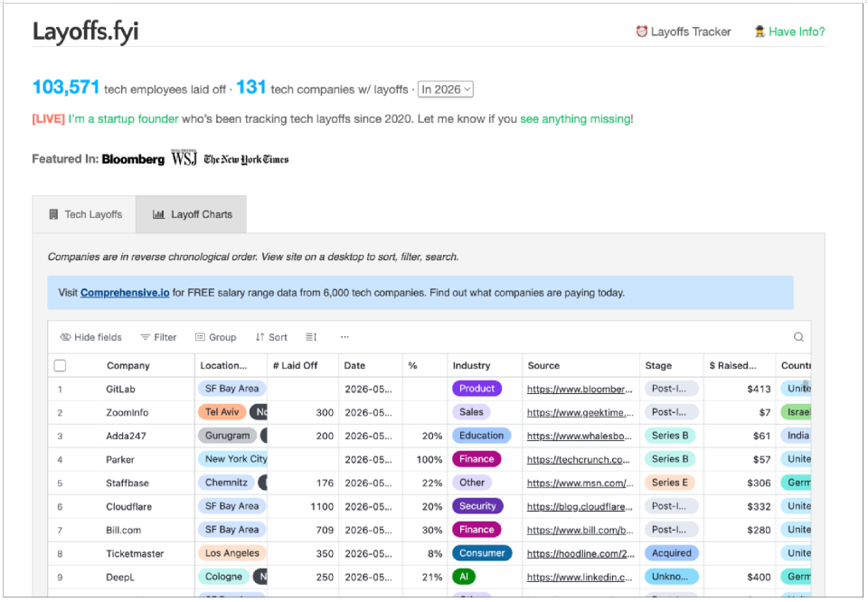
Task: Open Ticketmaster's hoodline source link
Action: (580, 553)
